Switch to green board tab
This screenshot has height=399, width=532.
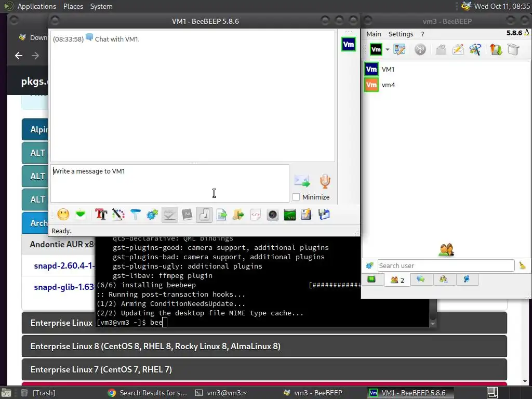(371, 279)
